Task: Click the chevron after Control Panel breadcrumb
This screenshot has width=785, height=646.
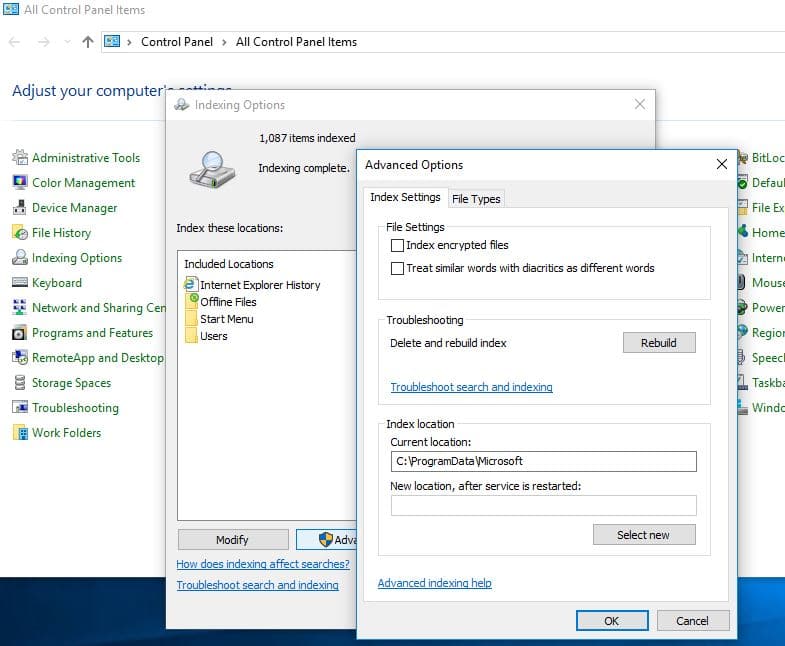Action: pyautogui.click(x=225, y=42)
